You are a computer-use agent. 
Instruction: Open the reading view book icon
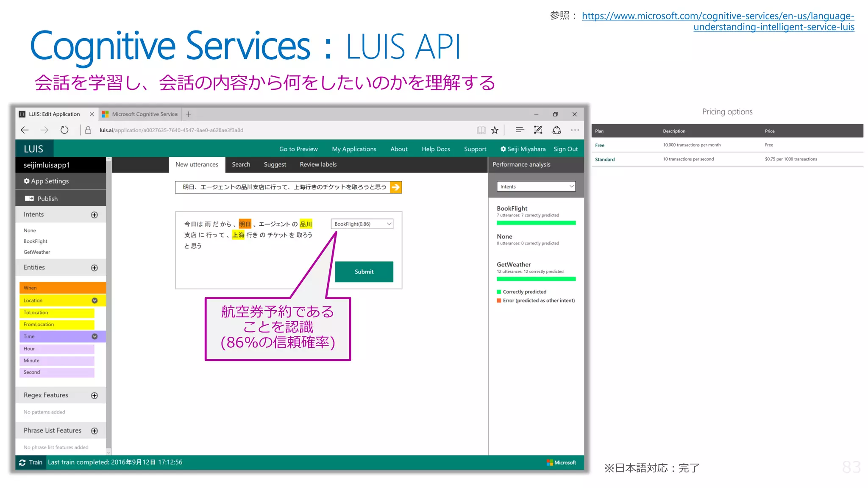point(481,130)
